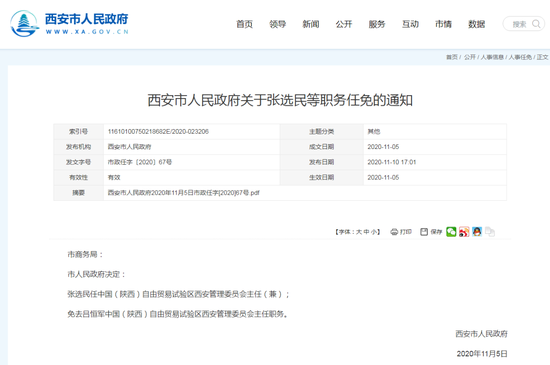This screenshot has height=365, width=550.
Task: Click the signature date 2020年11月5日
Action: point(482,353)
